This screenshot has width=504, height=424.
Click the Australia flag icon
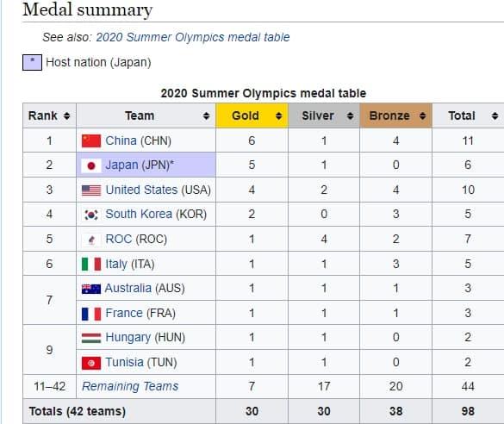pos(91,289)
